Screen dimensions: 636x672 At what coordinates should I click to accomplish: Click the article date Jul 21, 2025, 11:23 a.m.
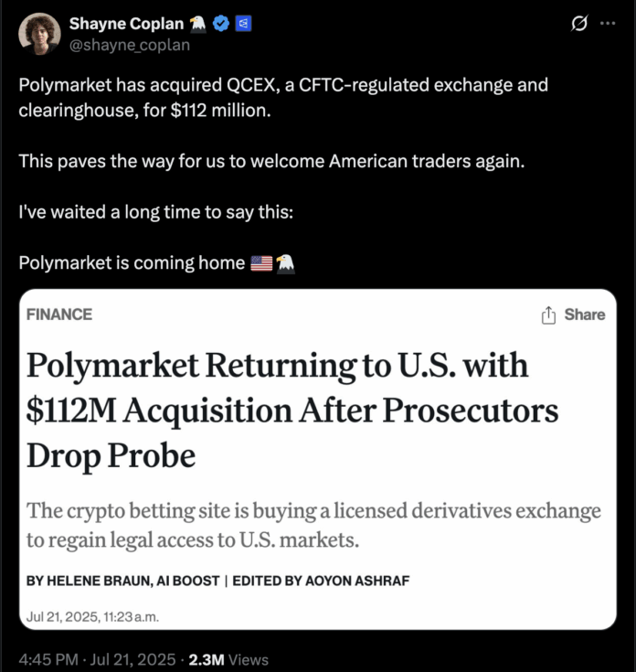coord(93,615)
